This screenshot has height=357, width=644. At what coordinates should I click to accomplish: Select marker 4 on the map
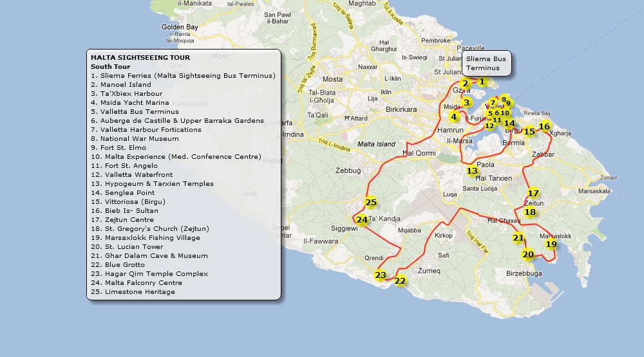454,117
